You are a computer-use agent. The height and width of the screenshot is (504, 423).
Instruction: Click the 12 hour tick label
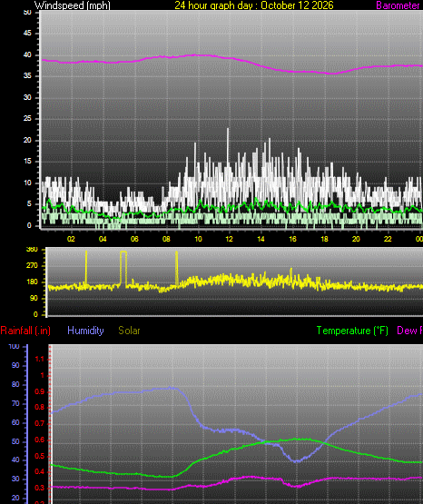pos(229,239)
